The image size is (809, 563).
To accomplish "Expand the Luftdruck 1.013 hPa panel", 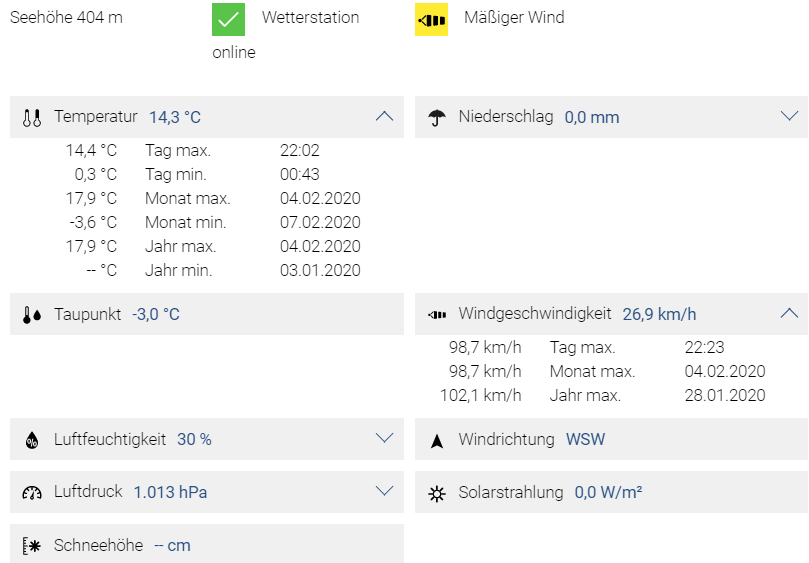I will point(384,491).
